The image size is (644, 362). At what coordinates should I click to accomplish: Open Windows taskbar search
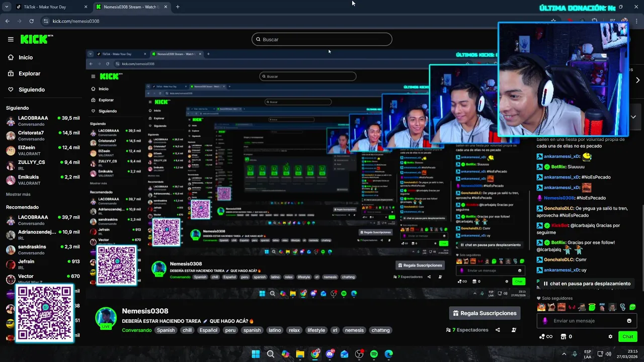click(271, 354)
